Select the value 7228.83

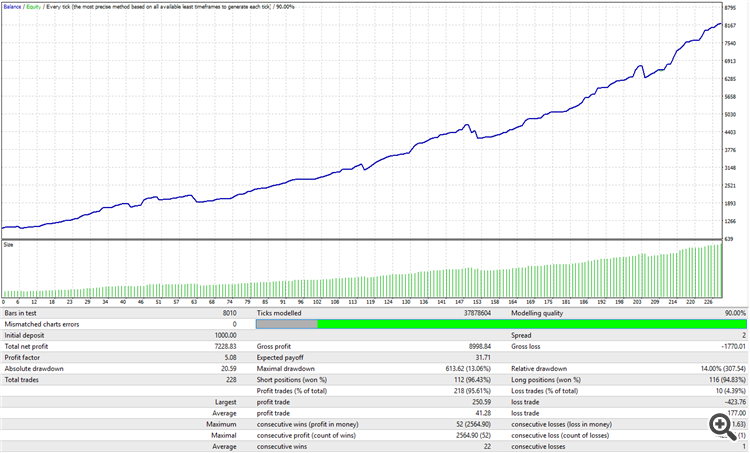point(226,346)
